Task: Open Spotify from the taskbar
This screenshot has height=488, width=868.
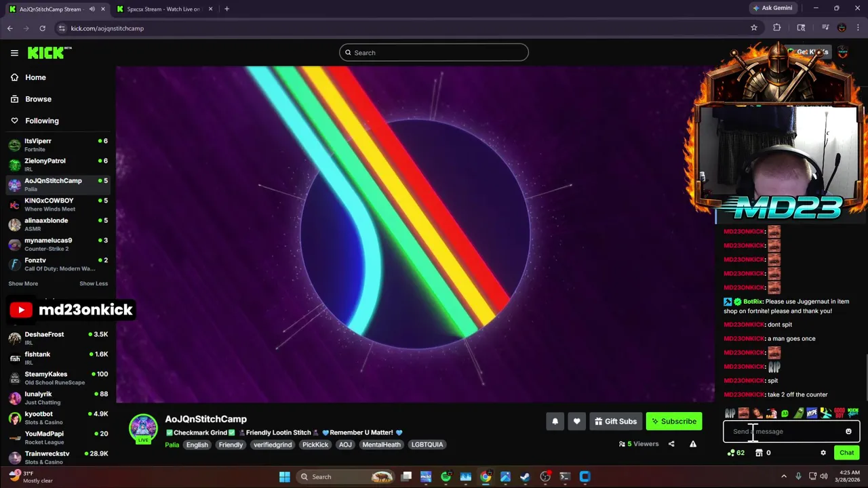Action: coord(446,476)
